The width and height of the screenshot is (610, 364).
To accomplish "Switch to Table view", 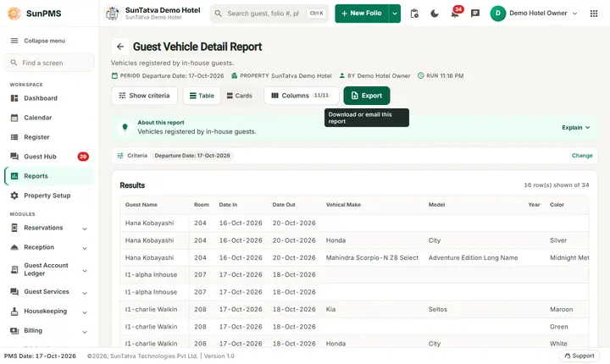I will point(202,96).
